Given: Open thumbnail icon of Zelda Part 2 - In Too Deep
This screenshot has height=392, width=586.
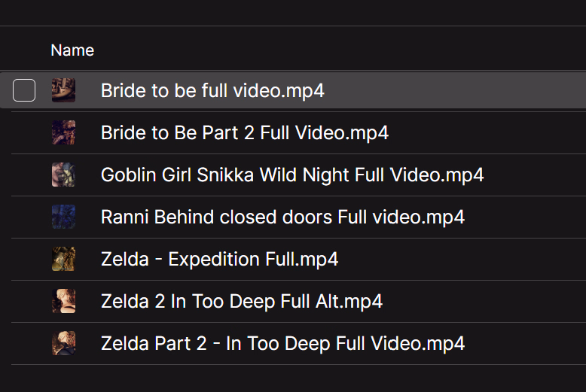Looking at the screenshot, I should 63,344.
